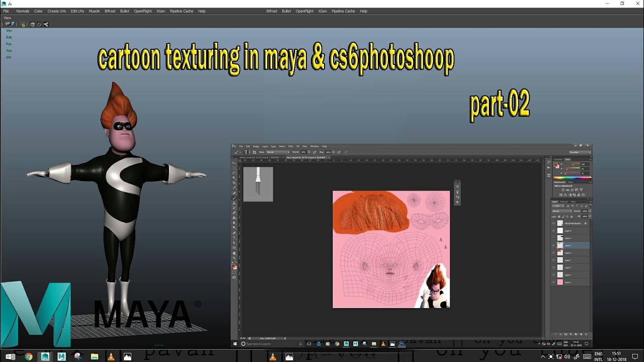Open the Swatches panel tab
This screenshot has width=644, height=362.
pos(557,159)
